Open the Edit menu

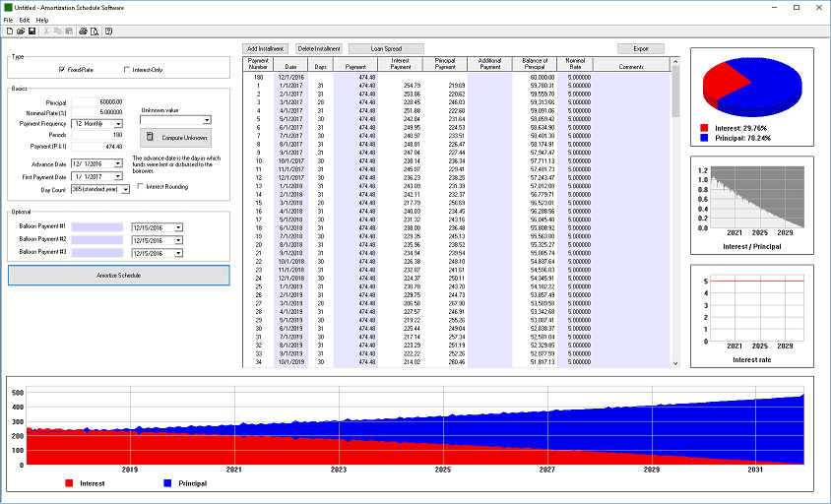[25, 20]
